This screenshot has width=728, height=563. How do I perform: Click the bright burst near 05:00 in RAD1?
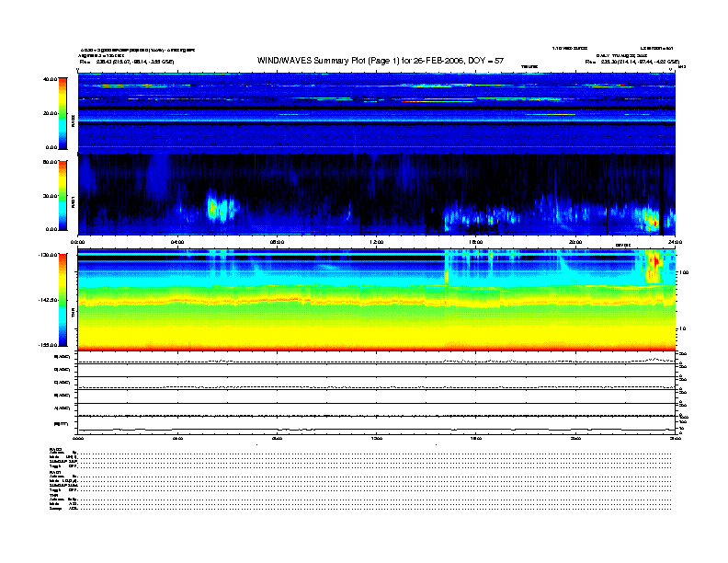(218, 209)
